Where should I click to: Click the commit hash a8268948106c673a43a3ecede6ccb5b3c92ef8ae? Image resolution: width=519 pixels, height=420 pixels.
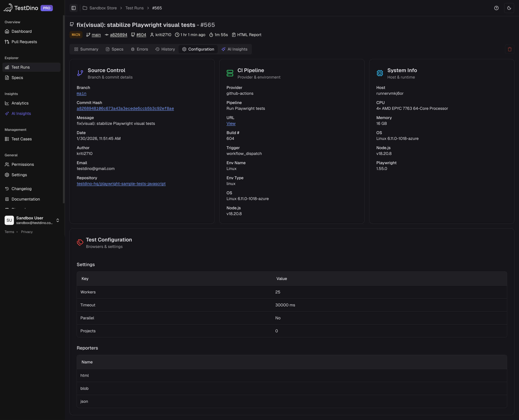pyautogui.click(x=125, y=108)
